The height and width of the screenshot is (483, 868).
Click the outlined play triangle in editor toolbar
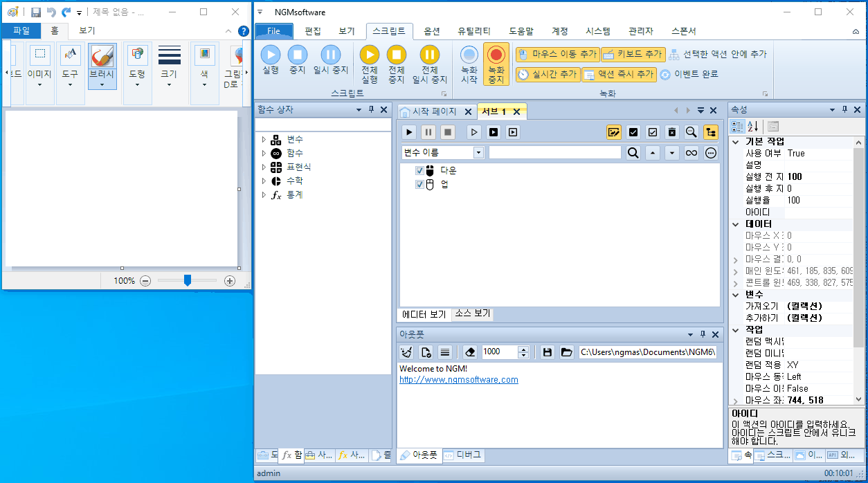474,132
